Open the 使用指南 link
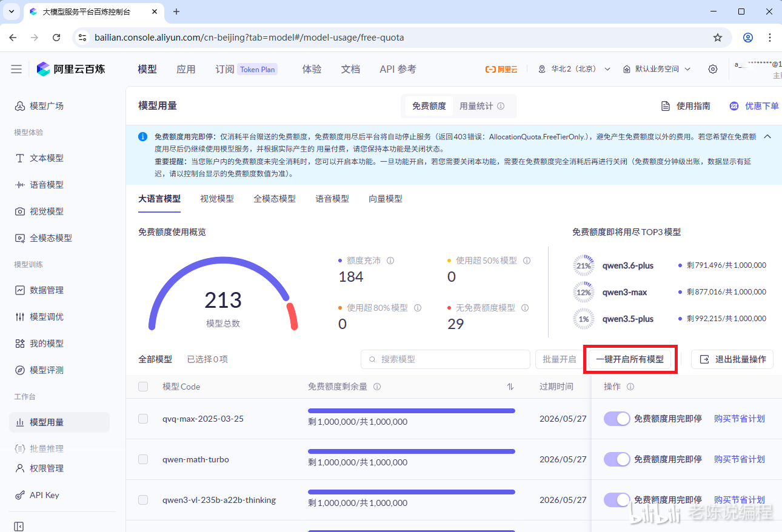 (686, 106)
